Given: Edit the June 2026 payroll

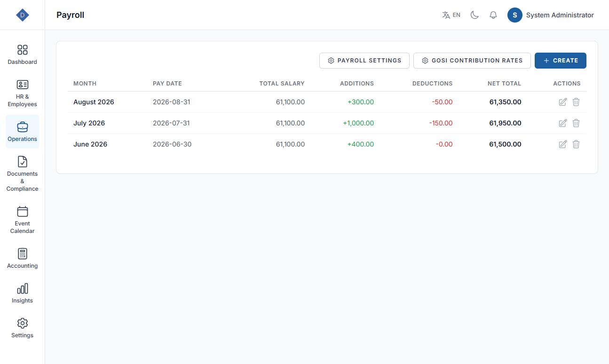Looking at the screenshot, I should tap(562, 144).
